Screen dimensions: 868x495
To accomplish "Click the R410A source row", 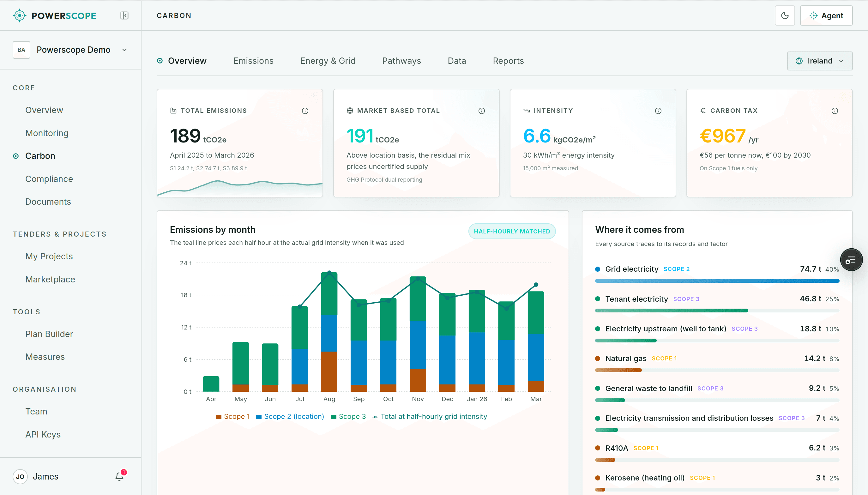I will pyautogui.click(x=717, y=453).
